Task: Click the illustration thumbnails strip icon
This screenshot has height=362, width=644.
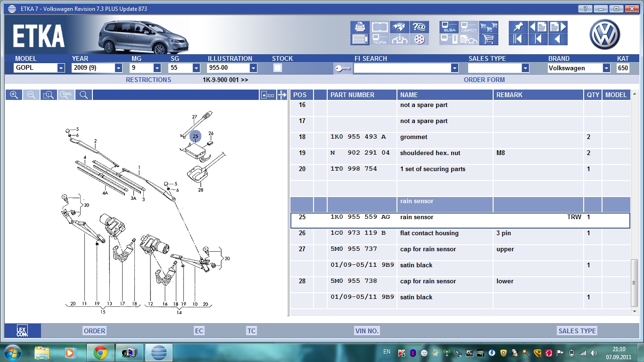Action: [x=268, y=95]
